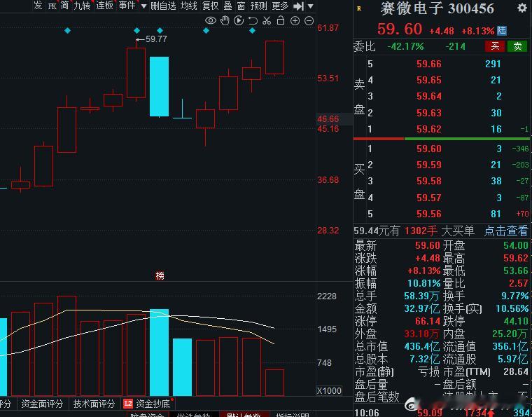
Task: Click the 发 toolbar button
Action: 38,6
